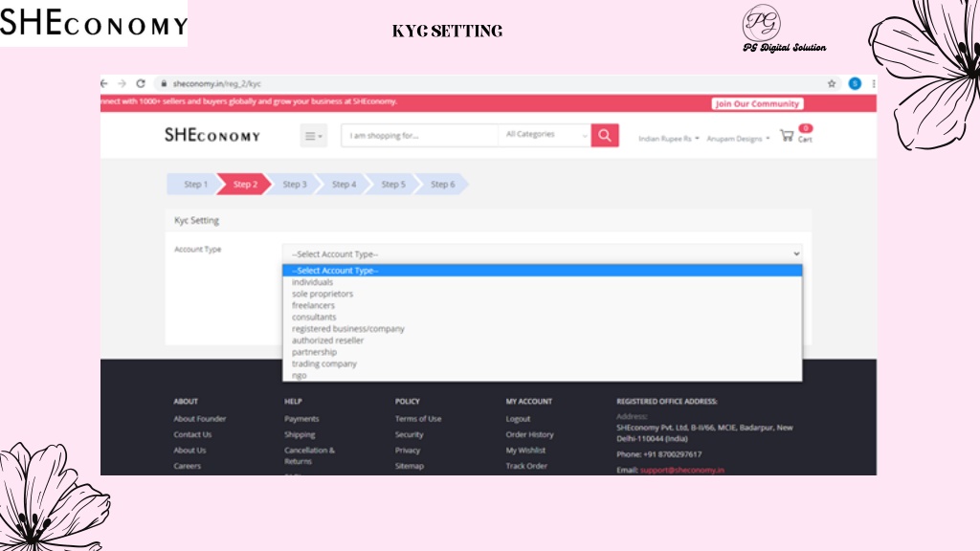The height and width of the screenshot is (551, 980).
Task: Open the hamburger category menu
Action: point(313,136)
